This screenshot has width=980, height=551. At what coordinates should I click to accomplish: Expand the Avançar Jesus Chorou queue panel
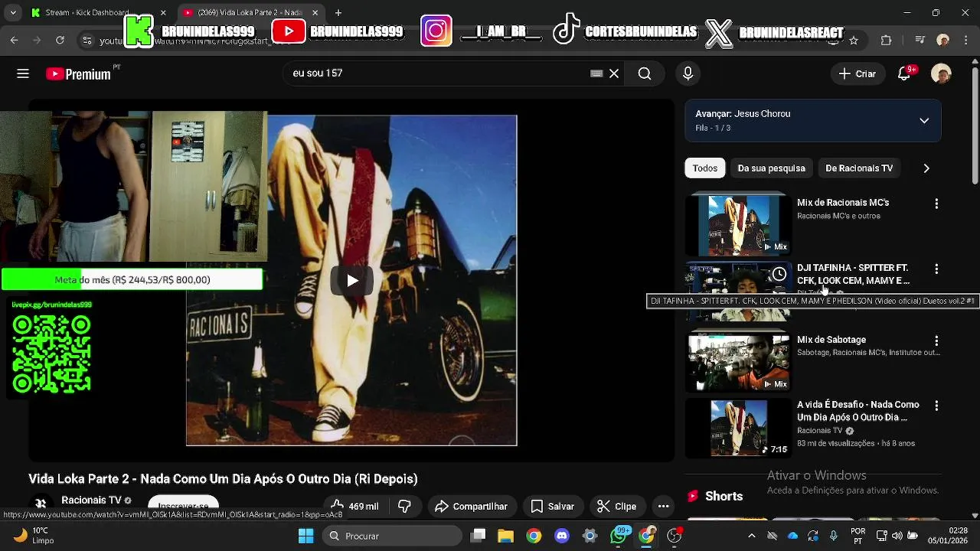924,121
